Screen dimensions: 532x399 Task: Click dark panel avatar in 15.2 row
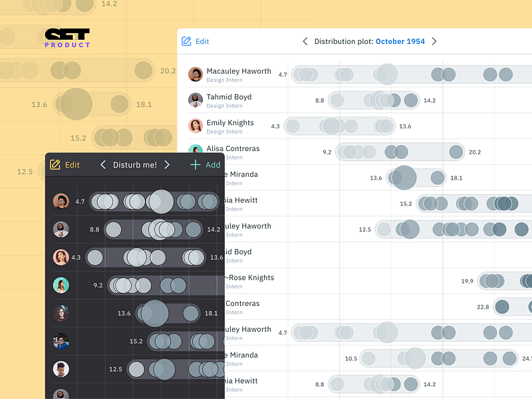pyautogui.click(x=61, y=341)
